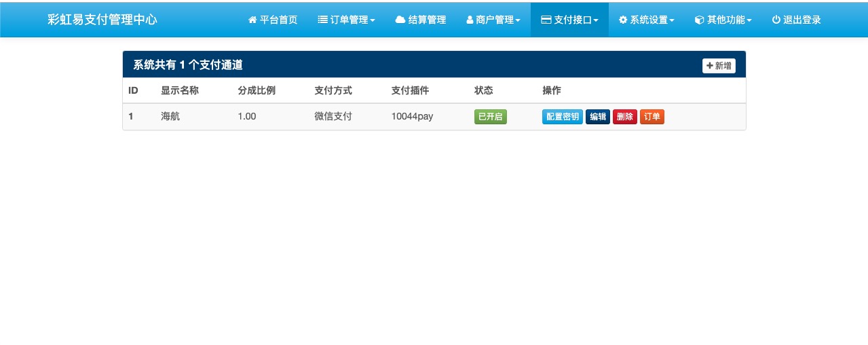Click the gear icon beside 系统设置
Viewport: 868px width, 345px height.
click(623, 20)
